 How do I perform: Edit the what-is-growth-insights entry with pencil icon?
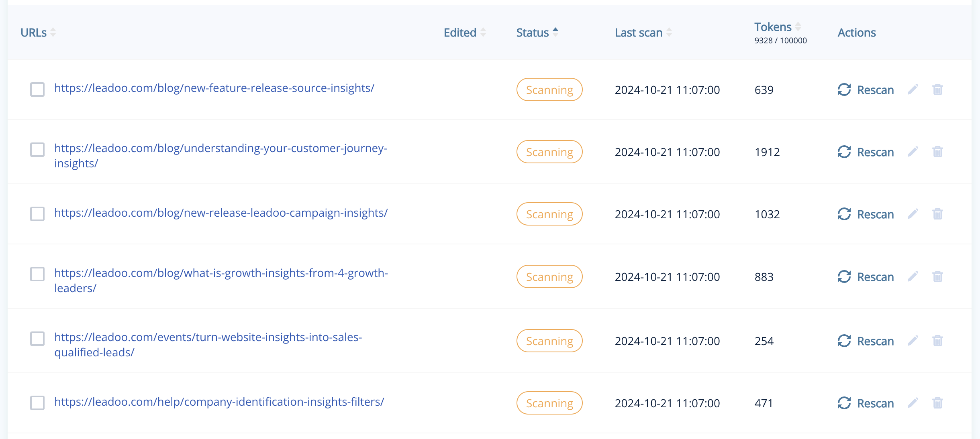tap(913, 276)
